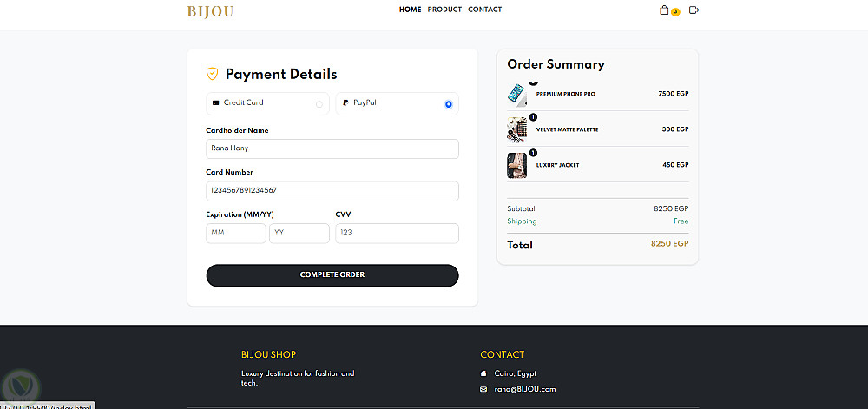The image size is (868, 409).
Task: Click the gold Total 8250 EGP amount
Action: (670, 243)
